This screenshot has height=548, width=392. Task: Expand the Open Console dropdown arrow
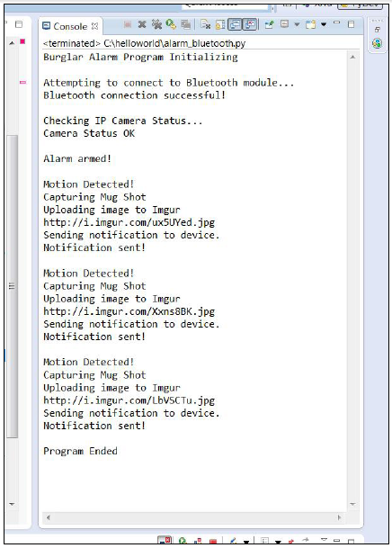[x=324, y=24]
